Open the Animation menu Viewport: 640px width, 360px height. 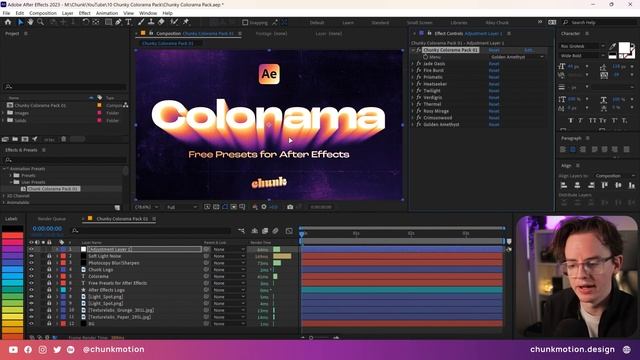[107, 13]
